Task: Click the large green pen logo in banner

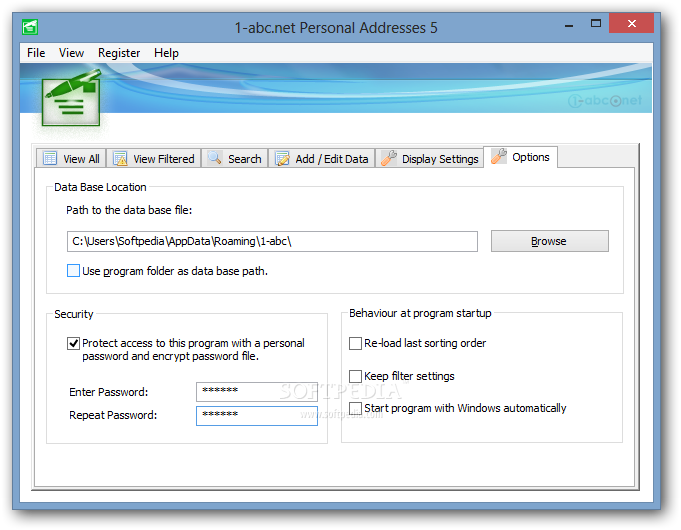Action: pos(72,98)
